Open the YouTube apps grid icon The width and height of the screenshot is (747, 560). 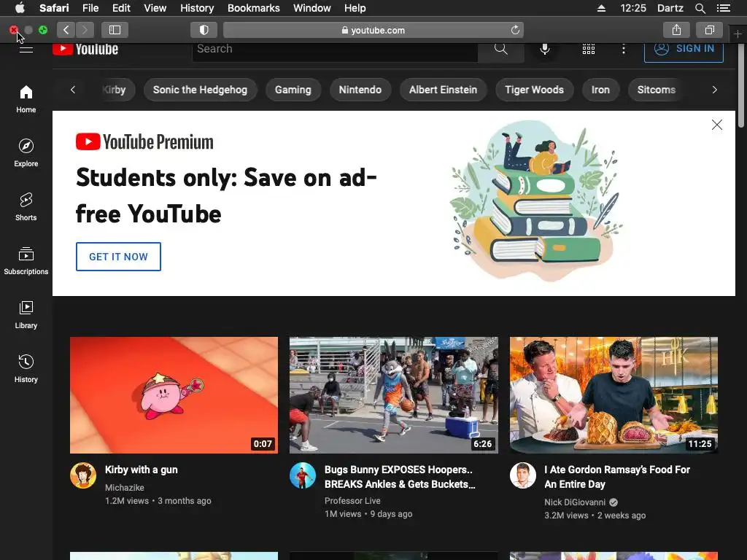tap(589, 49)
